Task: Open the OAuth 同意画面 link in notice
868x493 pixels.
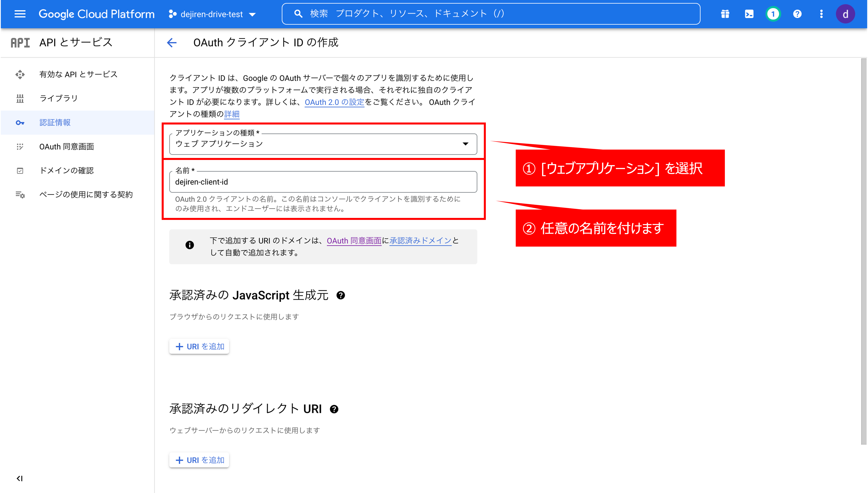Action: [354, 241]
